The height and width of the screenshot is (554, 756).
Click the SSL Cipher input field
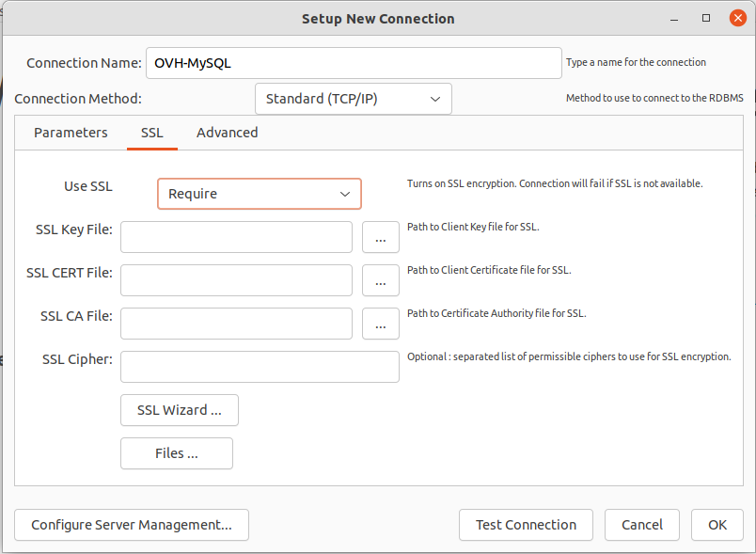tap(260, 367)
